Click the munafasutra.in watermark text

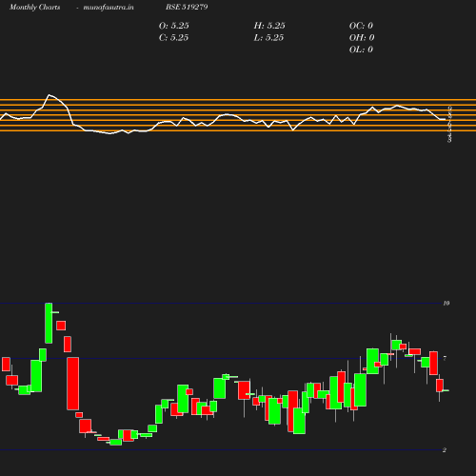109,7
